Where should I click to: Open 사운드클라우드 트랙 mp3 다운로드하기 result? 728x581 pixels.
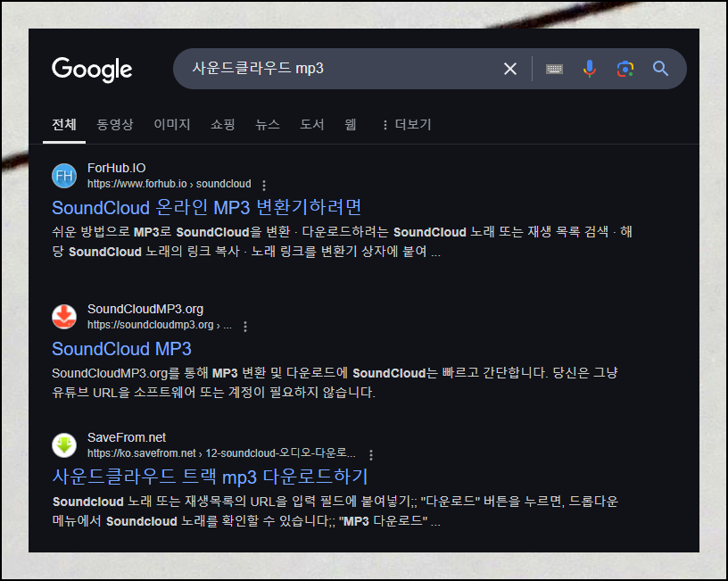pyautogui.click(x=210, y=477)
